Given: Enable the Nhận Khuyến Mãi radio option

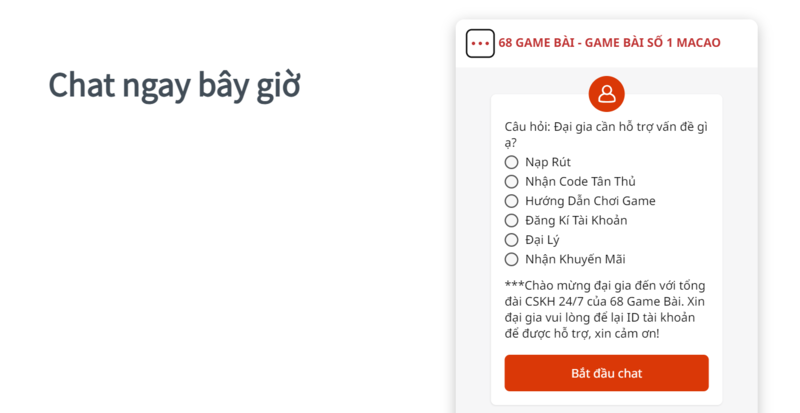Looking at the screenshot, I should click(x=511, y=260).
